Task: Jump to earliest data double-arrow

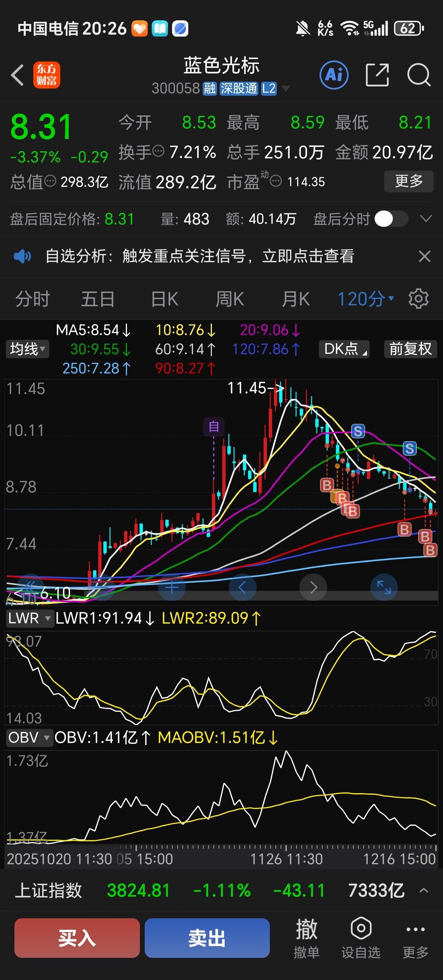Action: (x=30, y=588)
